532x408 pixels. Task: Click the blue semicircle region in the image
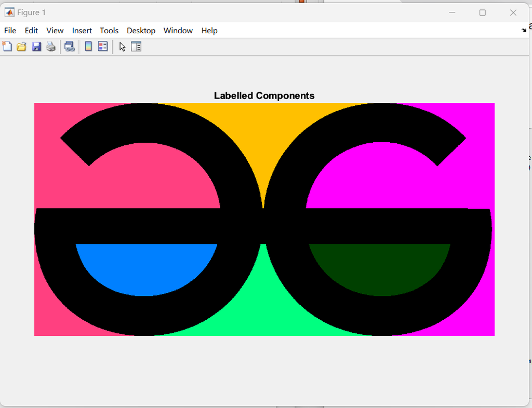[x=145, y=267]
